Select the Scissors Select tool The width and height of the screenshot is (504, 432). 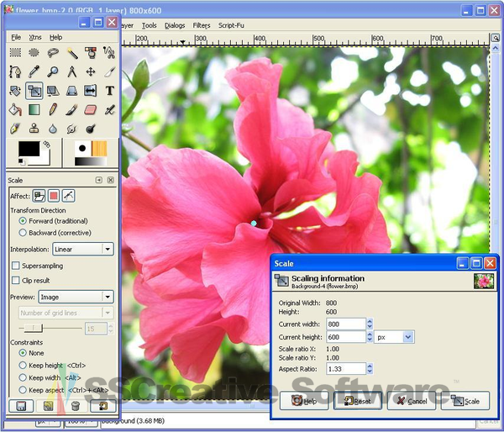pyautogui.click(x=109, y=52)
